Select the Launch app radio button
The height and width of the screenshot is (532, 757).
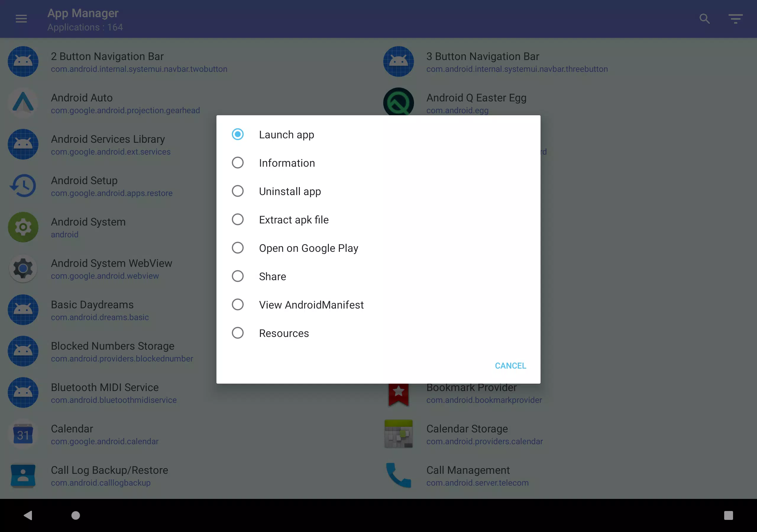tap(237, 134)
